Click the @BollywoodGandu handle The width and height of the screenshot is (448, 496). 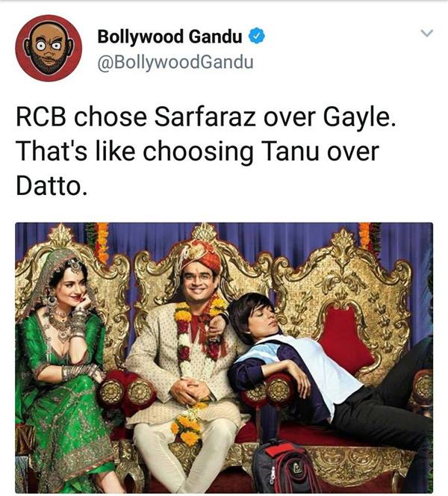click(175, 62)
